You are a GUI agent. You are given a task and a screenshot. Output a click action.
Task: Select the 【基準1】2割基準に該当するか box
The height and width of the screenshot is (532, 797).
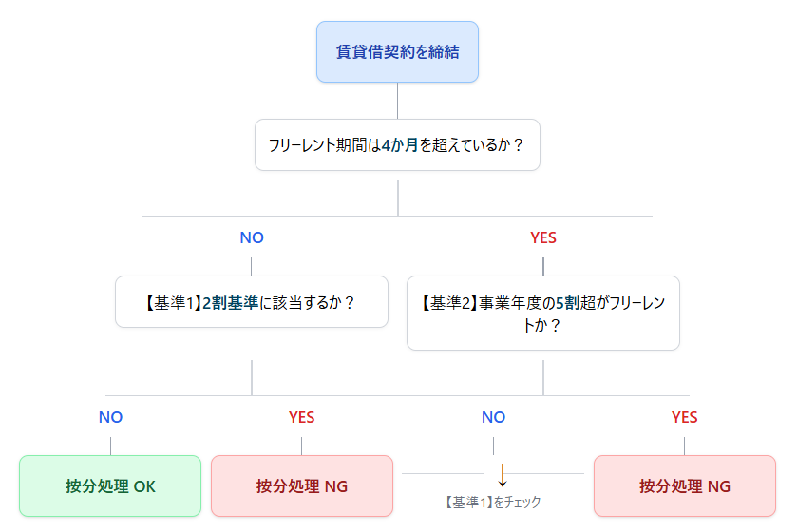tap(252, 302)
